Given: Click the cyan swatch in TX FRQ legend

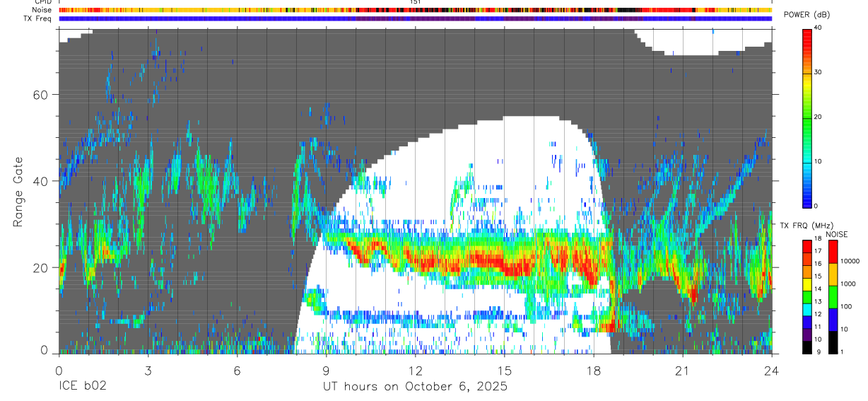Looking at the screenshot, I should 807,308.
